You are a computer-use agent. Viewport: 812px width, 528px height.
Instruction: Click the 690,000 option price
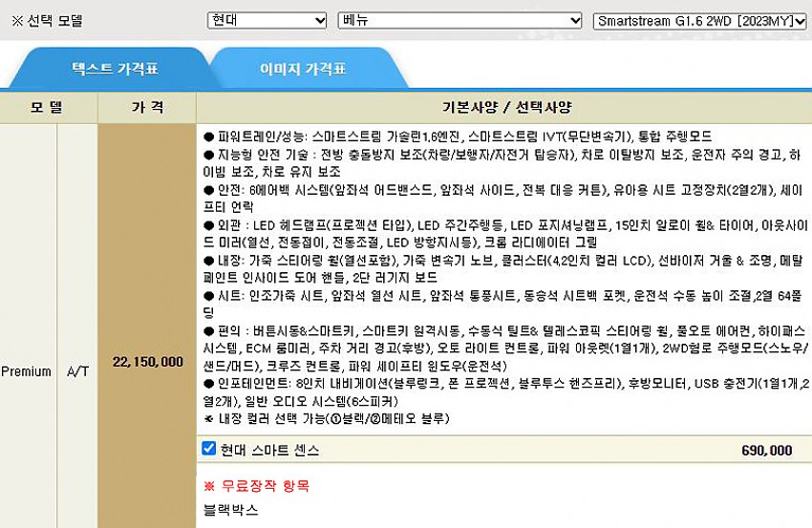coord(766,450)
